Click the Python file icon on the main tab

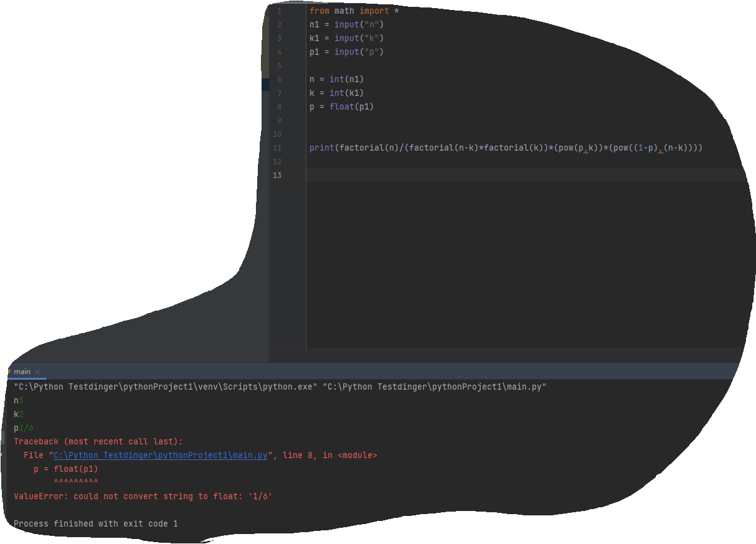point(11,370)
